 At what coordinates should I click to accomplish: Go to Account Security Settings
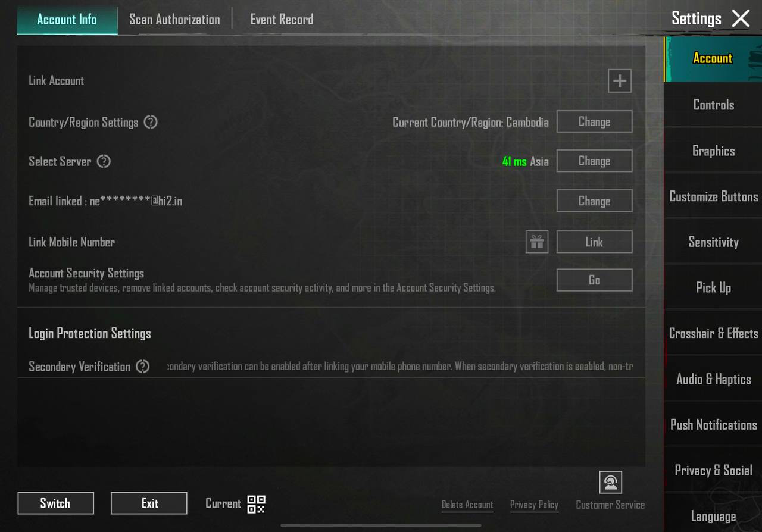(x=594, y=280)
